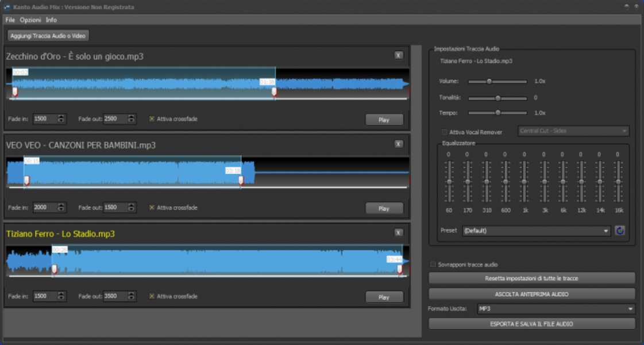644x345 pixels.
Task: Click the Kanto Audio Mix title bar icon
Action: 7,7
